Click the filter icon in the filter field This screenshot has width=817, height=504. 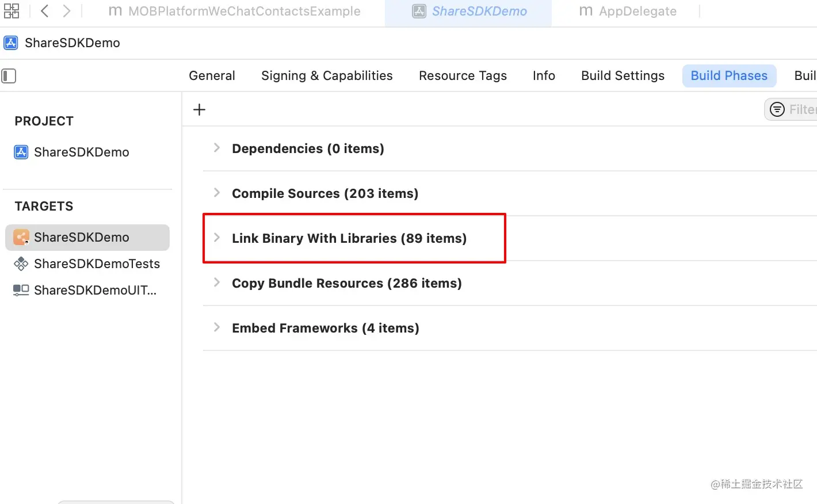[x=777, y=109]
